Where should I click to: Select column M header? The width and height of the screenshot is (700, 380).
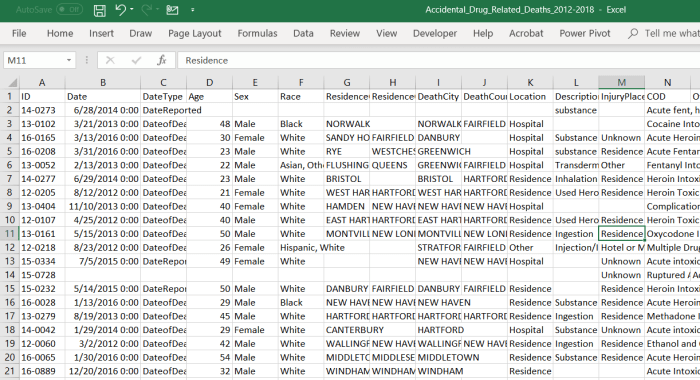(x=621, y=83)
